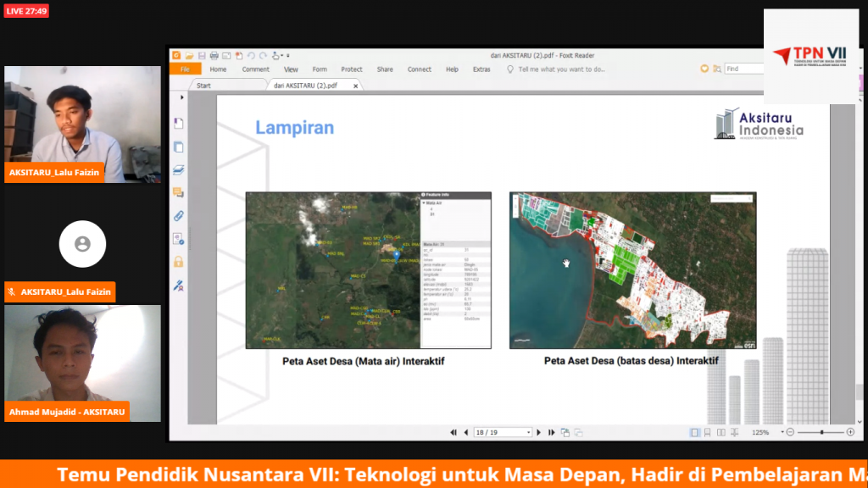Switch to the Home ribbon tab
868x488 pixels.
click(218, 69)
